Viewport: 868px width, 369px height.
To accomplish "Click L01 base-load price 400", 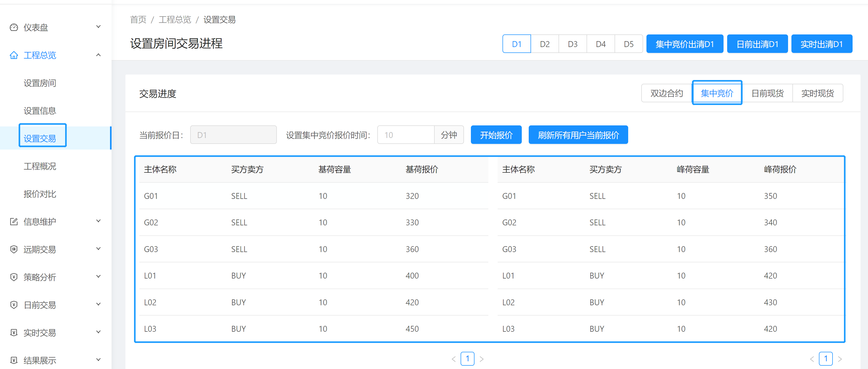I will (x=412, y=276).
